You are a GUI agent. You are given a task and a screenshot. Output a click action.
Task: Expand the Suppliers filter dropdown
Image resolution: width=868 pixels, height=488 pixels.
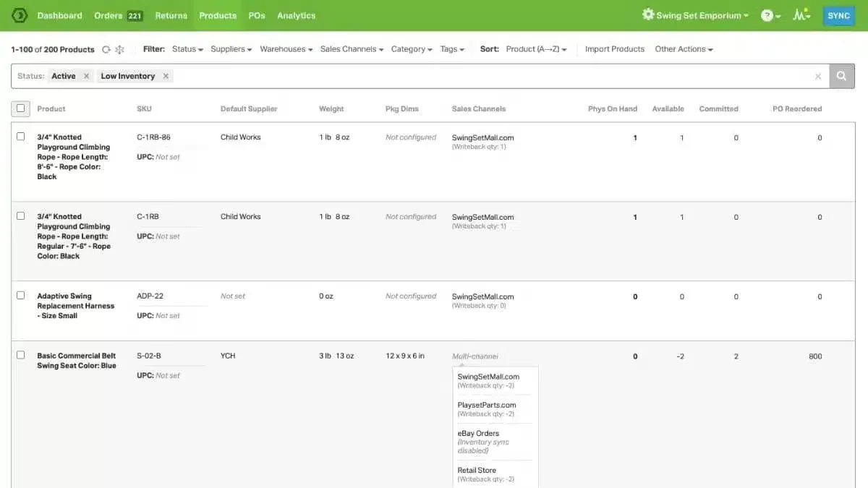231,49
